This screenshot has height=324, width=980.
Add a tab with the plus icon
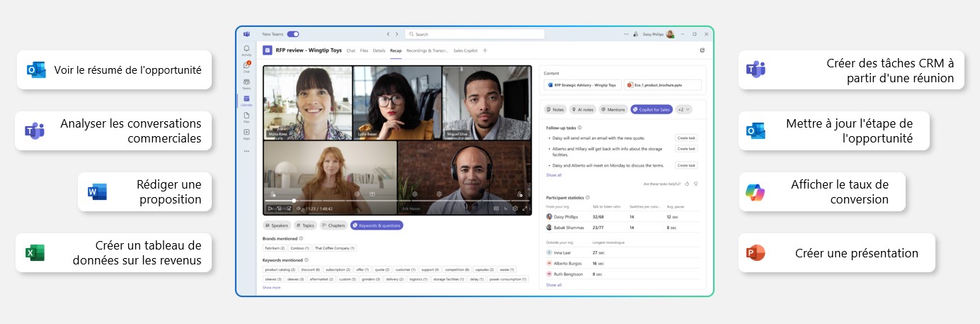click(x=485, y=50)
